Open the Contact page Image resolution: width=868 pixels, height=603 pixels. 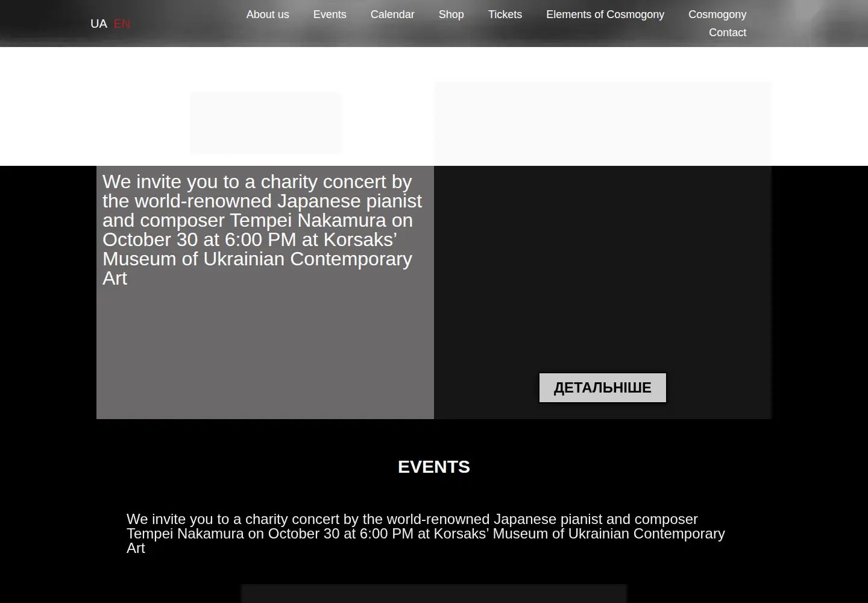tap(728, 33)
